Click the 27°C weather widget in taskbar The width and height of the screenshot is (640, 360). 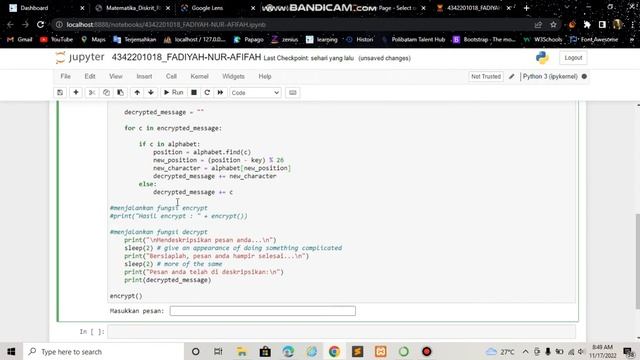[500, 351]
